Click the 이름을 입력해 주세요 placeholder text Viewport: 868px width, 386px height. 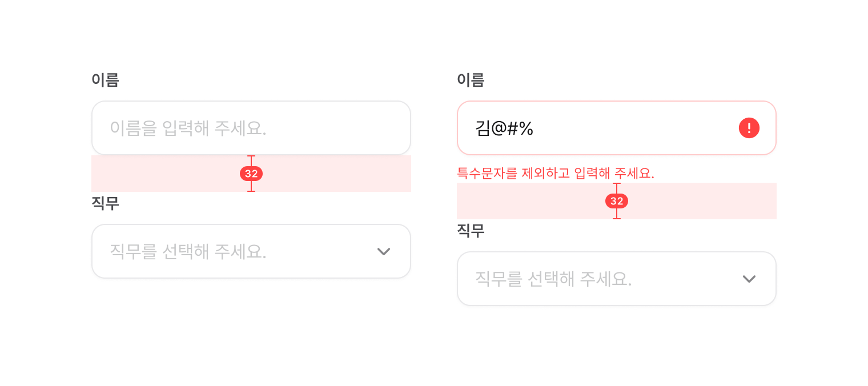(x=188, y=128)
